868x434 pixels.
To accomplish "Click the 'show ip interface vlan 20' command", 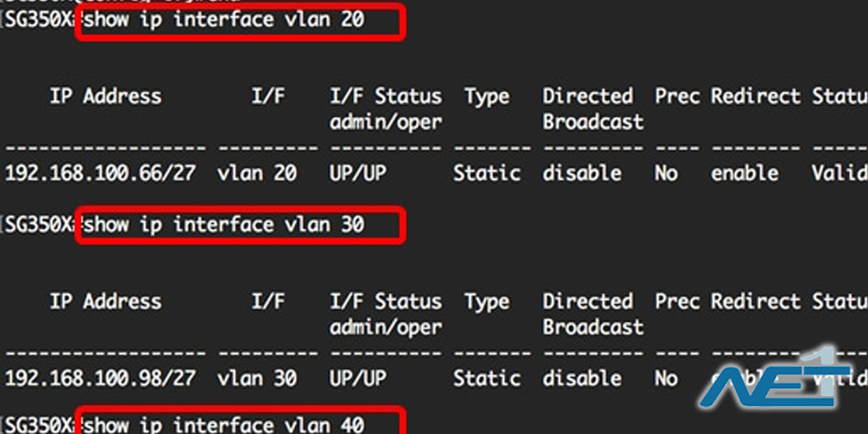I will [224, 21].
